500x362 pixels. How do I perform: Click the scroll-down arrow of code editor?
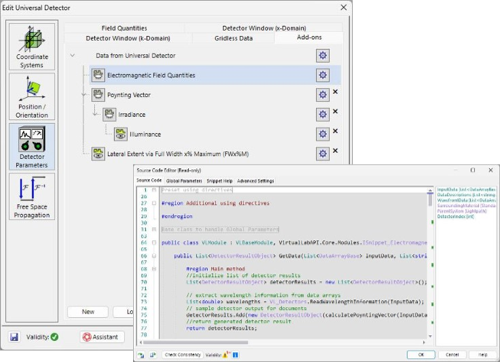coord(430,336)
